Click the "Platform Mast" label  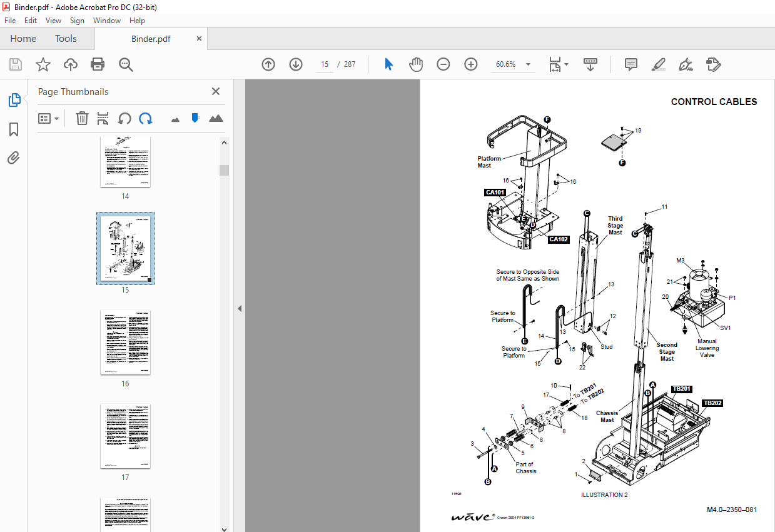(x=489, y=162)
